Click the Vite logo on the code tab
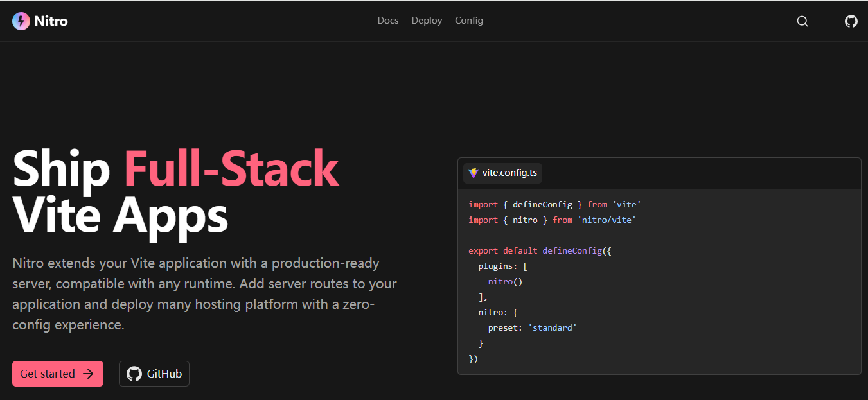Screen dimensions: 868x400 474,173
